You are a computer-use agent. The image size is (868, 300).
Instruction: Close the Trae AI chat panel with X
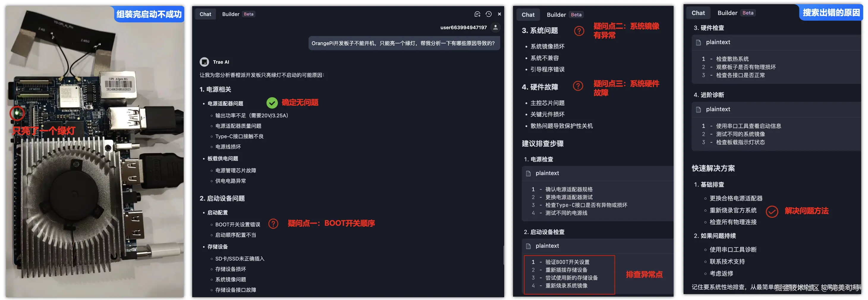pos(499,14)
